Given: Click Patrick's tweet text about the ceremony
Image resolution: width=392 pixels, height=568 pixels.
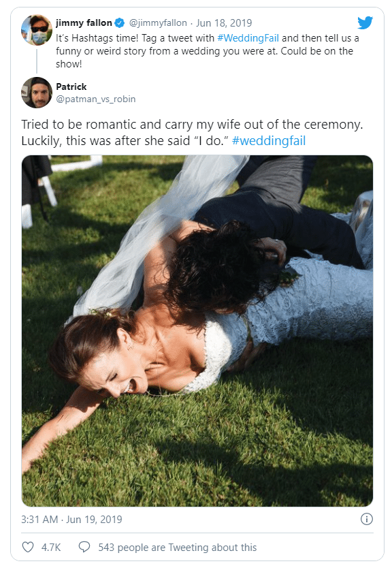Looking at the screenshot, I should coord(192,133).
